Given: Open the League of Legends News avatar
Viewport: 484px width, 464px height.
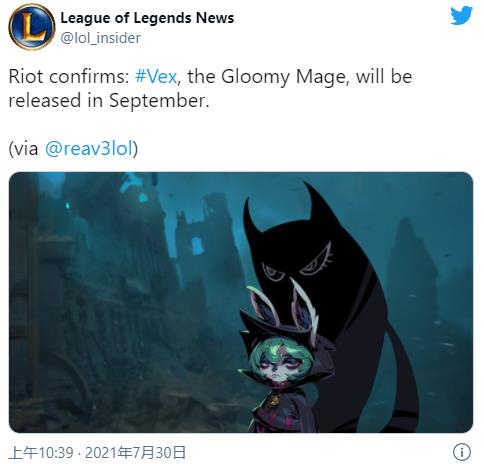Looking at the screenshot, I should (x=32, y=27).
